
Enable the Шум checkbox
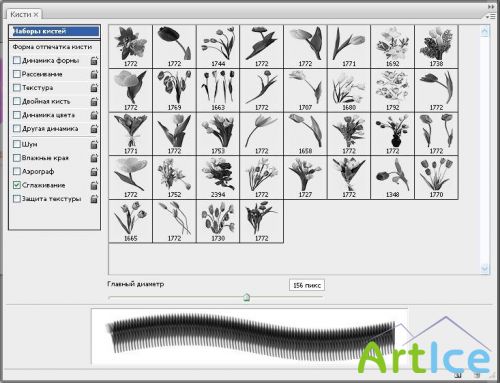(x=17, y=144)
